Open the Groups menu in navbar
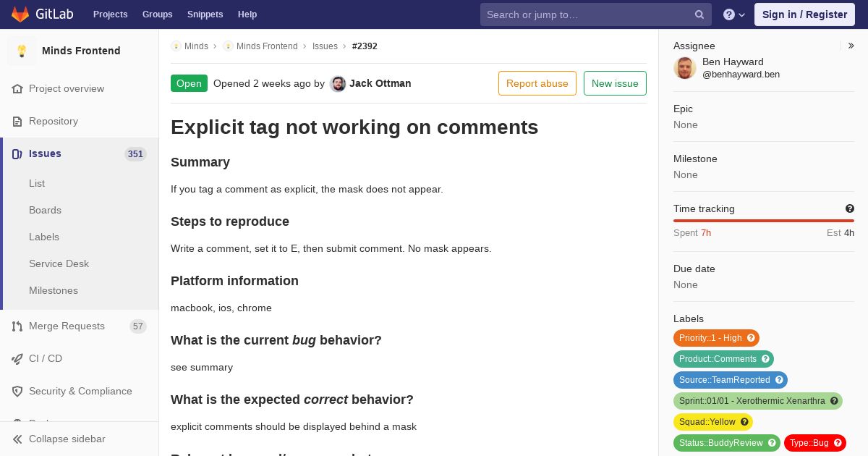The height and width of the screenshot is (456, 868). 158,14
